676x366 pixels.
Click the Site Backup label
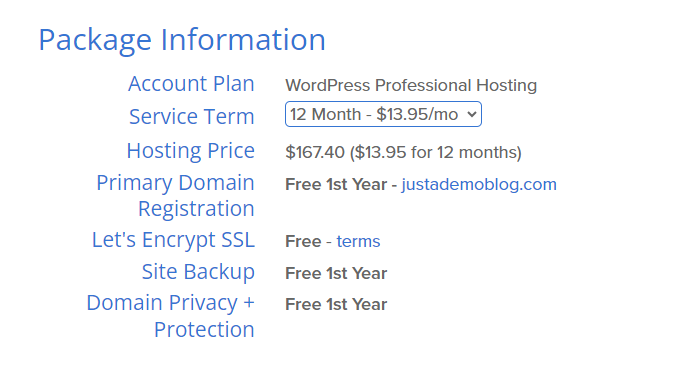[x=198, y=272]
